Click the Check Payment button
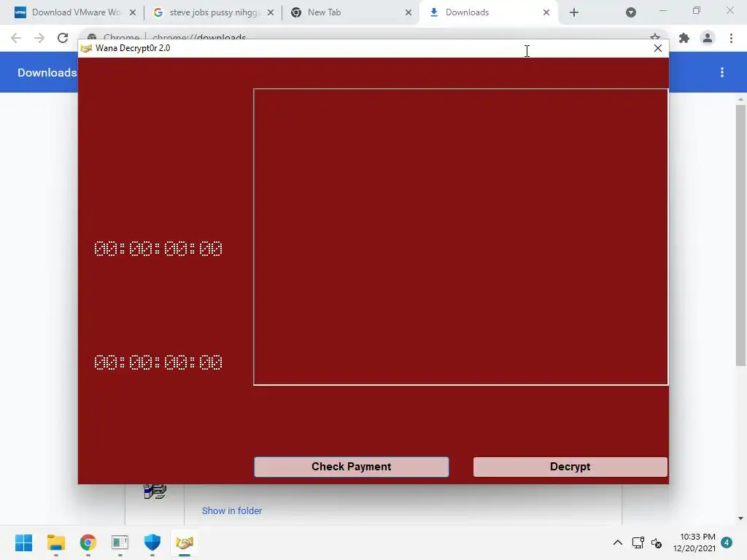 point(351,467)
